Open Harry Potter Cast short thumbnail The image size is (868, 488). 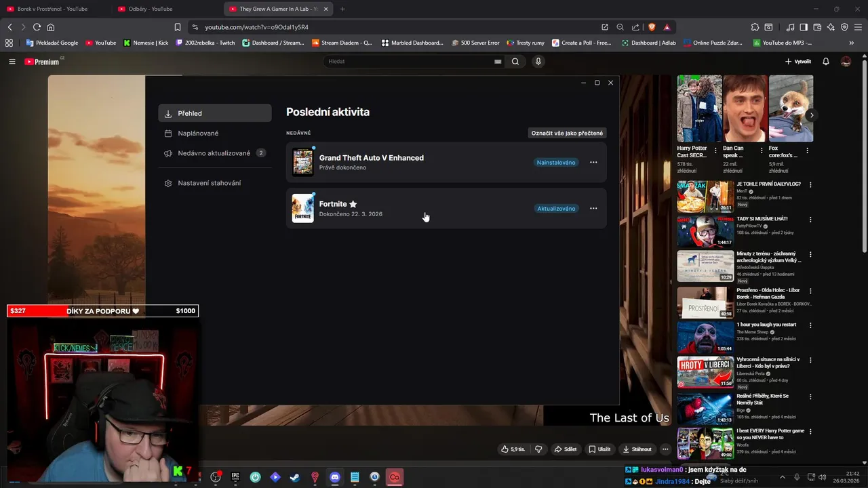tap(699, 108)
